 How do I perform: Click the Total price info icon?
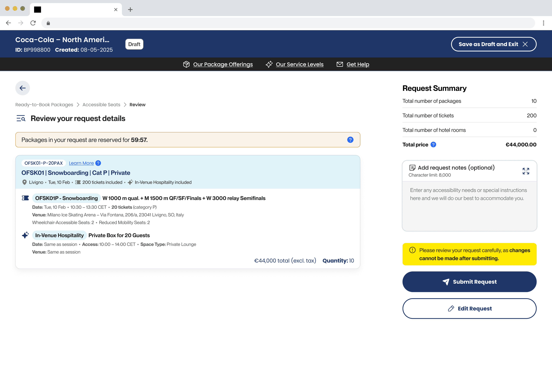(433, 145)
